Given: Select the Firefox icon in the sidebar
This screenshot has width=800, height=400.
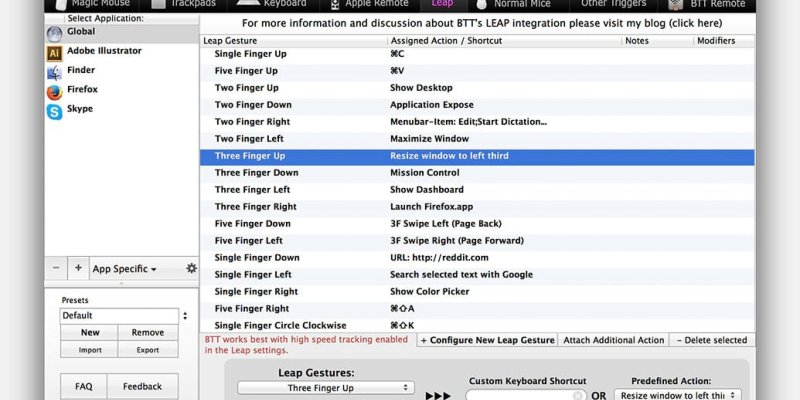Looking at the screenshot, I should (x=54, y=91).
